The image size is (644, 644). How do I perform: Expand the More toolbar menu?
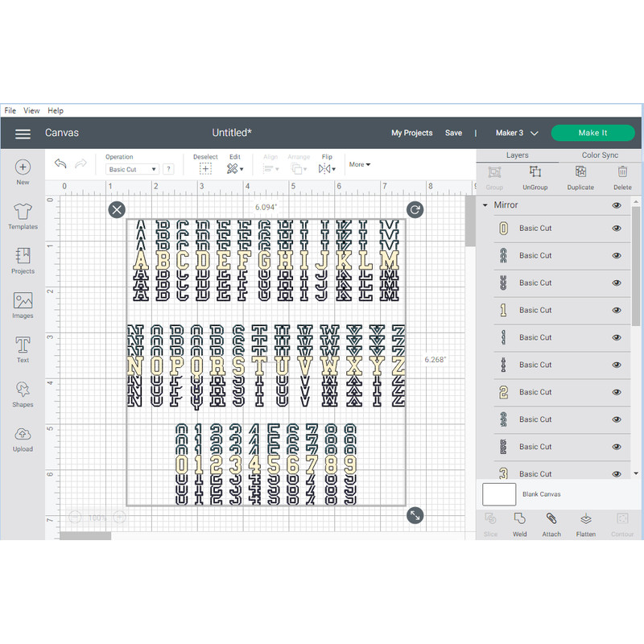(360, 165)
